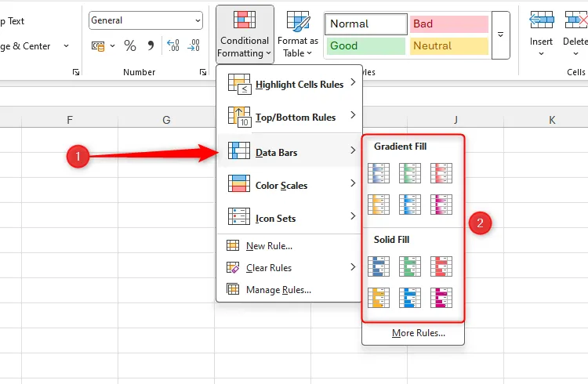Viewport: 588px width, 384px height.
Task: Apply red gradient fill data bar
Action: click(441, 173)
